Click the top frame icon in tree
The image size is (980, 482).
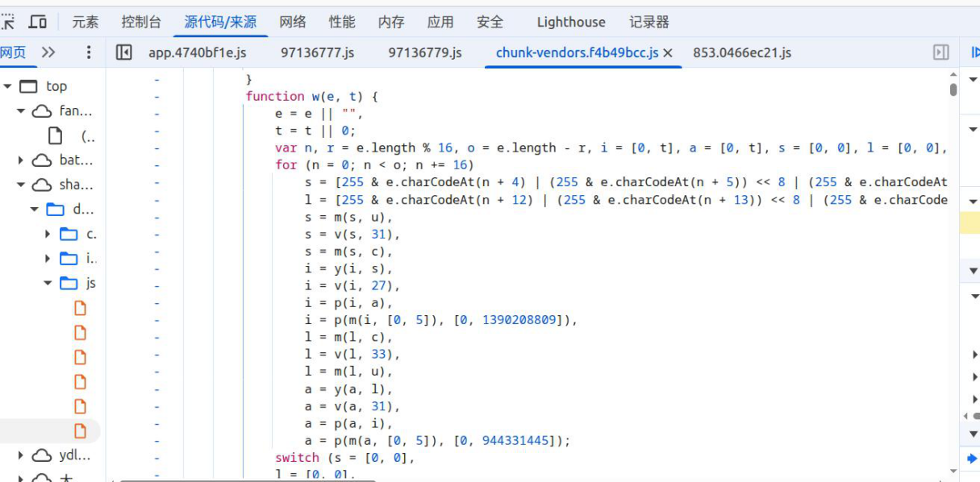point(28,86)
